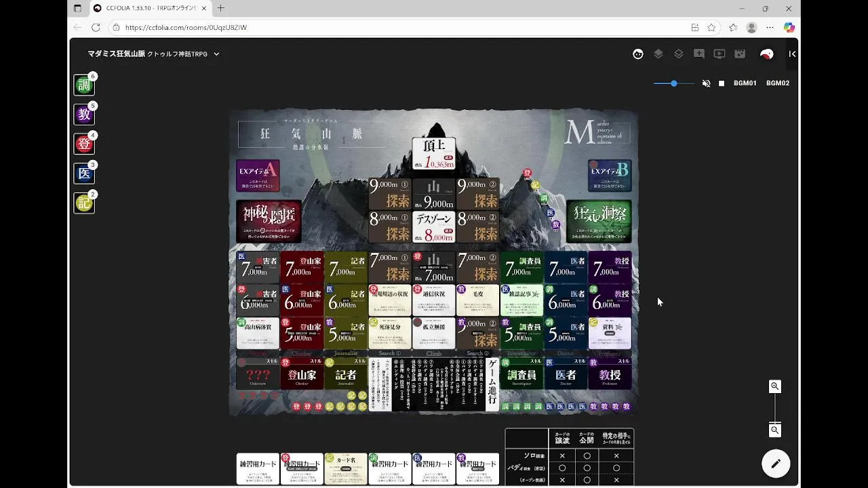Click the center 登山 9,000m card
This screenshot has height=488, width=868.
tap(434, 193)
